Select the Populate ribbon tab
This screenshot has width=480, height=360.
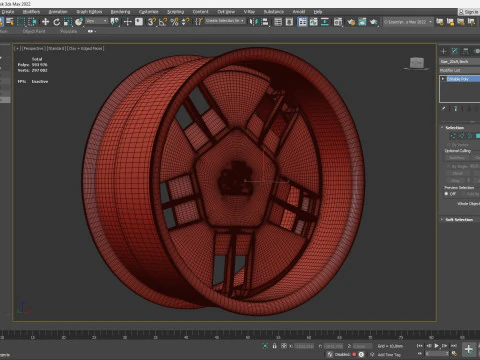tap(69, 31)
